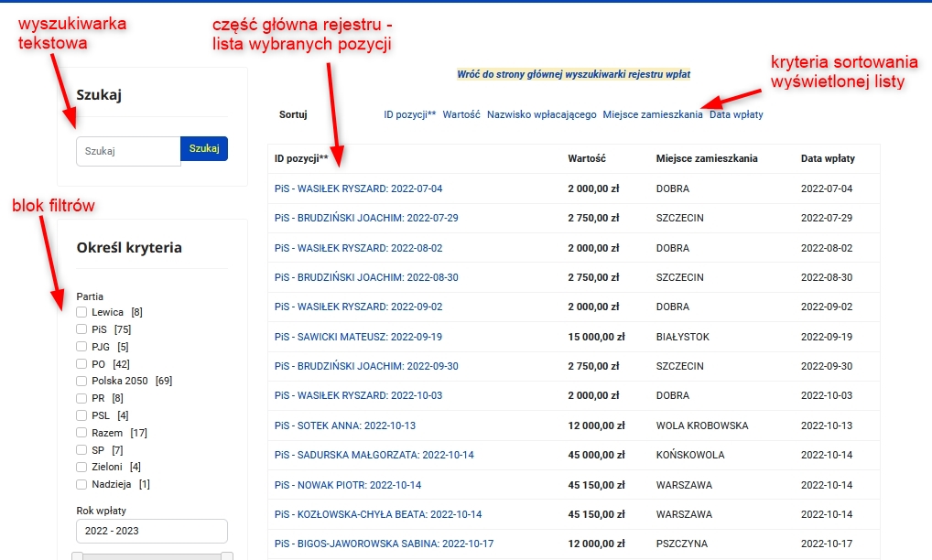The width and height of the screenshot is (932, 560).
Task: Sort by Miejsce zamieszkania link
Action: (653, 115)
